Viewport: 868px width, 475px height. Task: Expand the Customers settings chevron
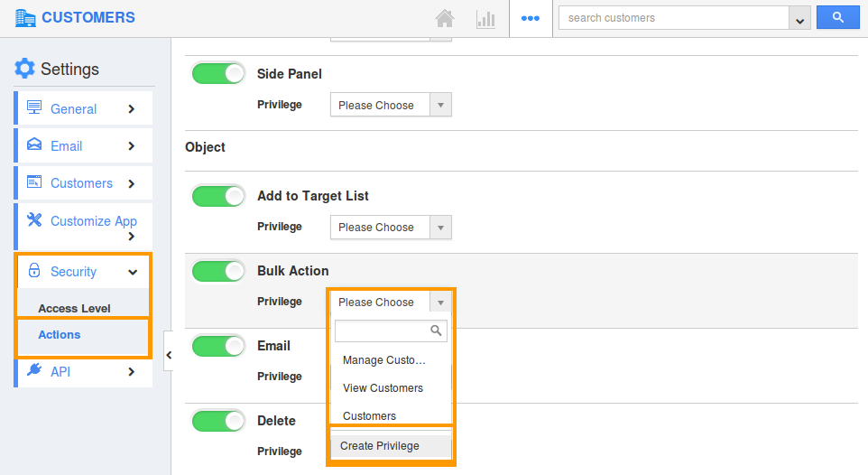pyautogui.click(x=131, y=183)
